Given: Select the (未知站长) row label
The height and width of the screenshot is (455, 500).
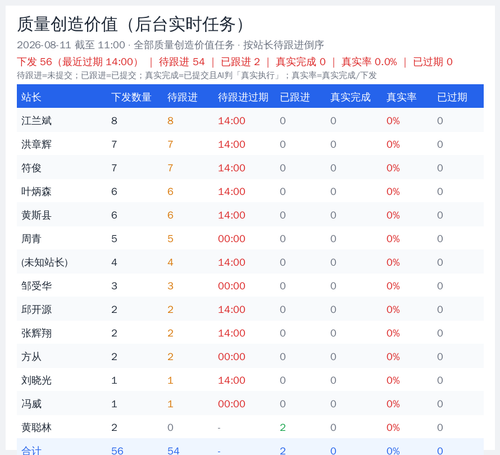Looking at the screenshot, I should click(44, 262).
